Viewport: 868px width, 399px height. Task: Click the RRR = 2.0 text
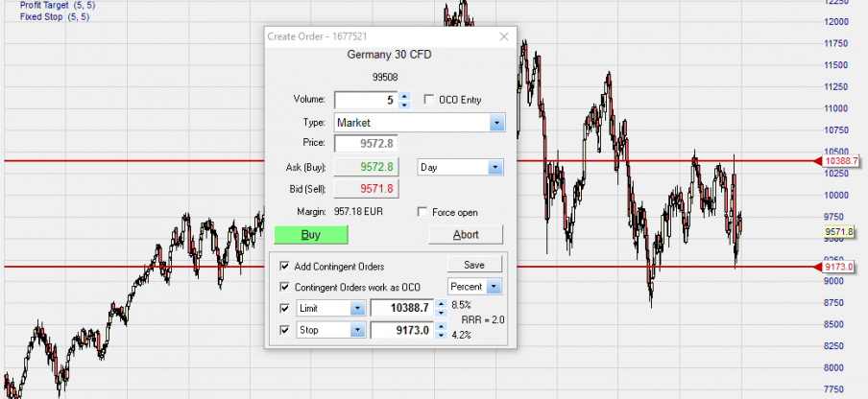click(483, 319)
